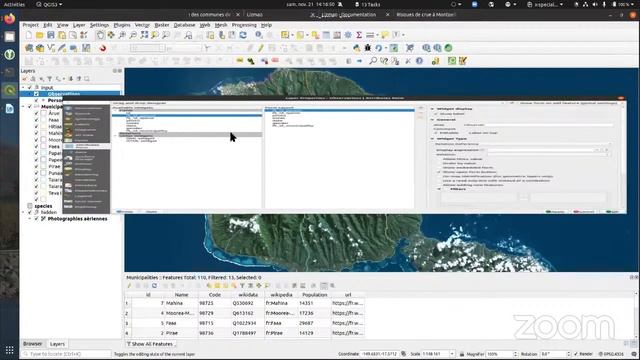The width and height of the screenshot is (640, 360).
Task: Sort the attribute table by Population column
Action: coord(315,295)
